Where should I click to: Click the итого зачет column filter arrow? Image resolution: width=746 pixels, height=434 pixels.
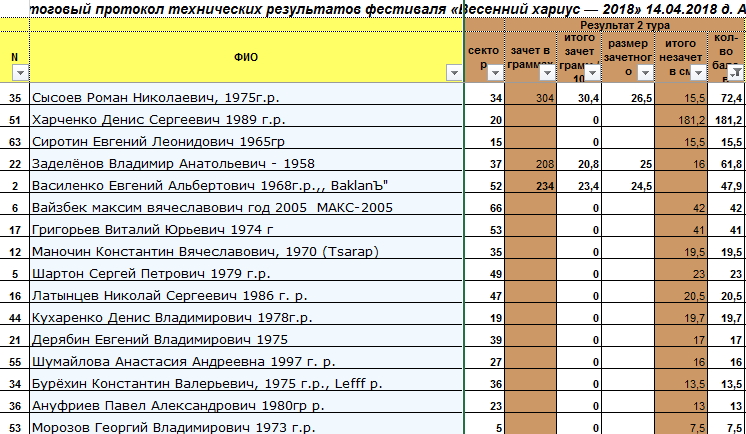(x=594, y=73)
